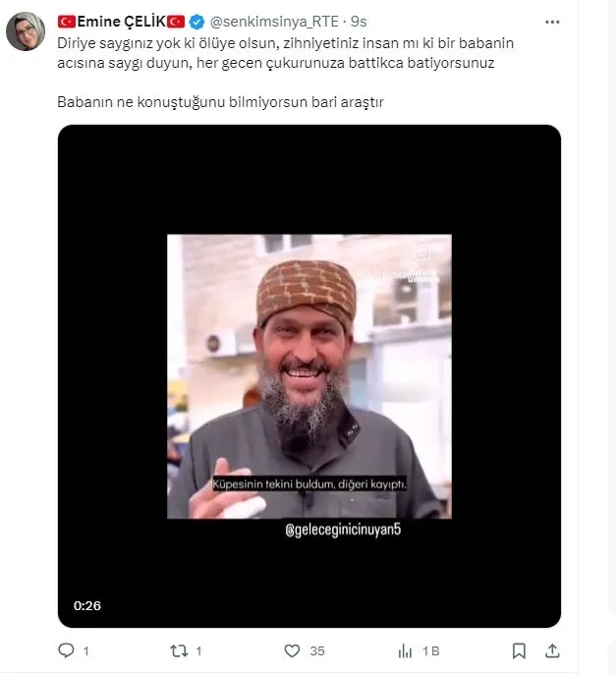This screenshot has width=616, height=675.
Task: Like the tweet with the heart icon
Action: tap(291, 650)
